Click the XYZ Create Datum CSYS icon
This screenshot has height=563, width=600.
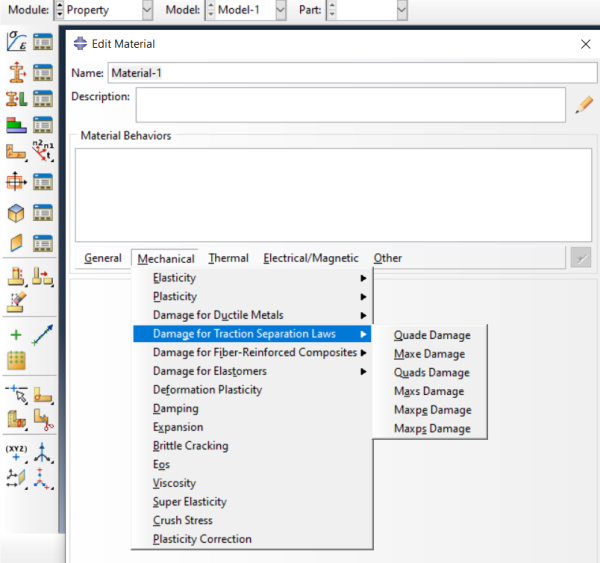tap(16, 451)
